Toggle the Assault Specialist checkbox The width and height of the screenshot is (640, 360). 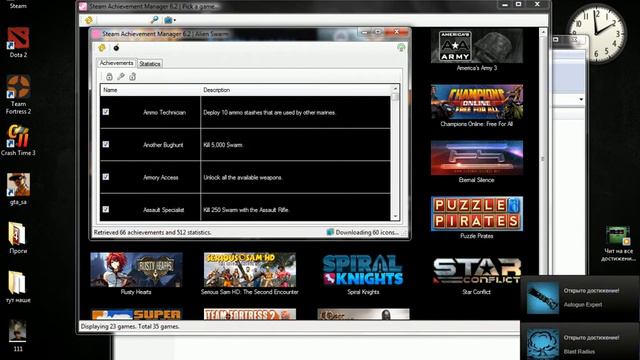click(x=106, y=209)
